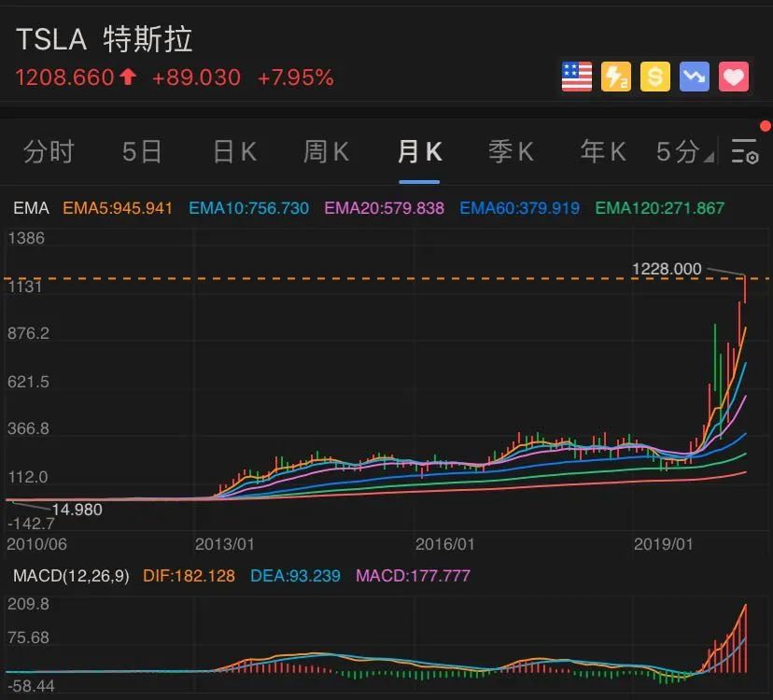
Task: Click the EMA indicator label
Action: (31, 208)
